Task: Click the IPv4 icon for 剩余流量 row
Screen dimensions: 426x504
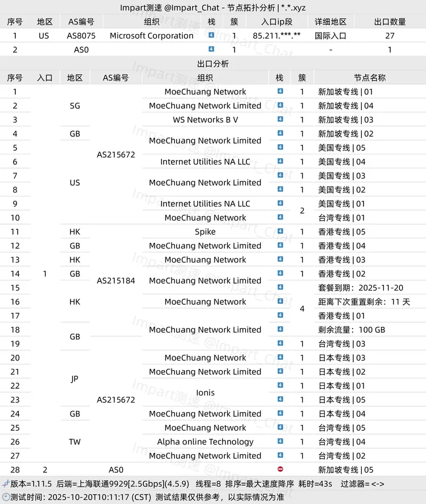Action: (x=279, y=330)
